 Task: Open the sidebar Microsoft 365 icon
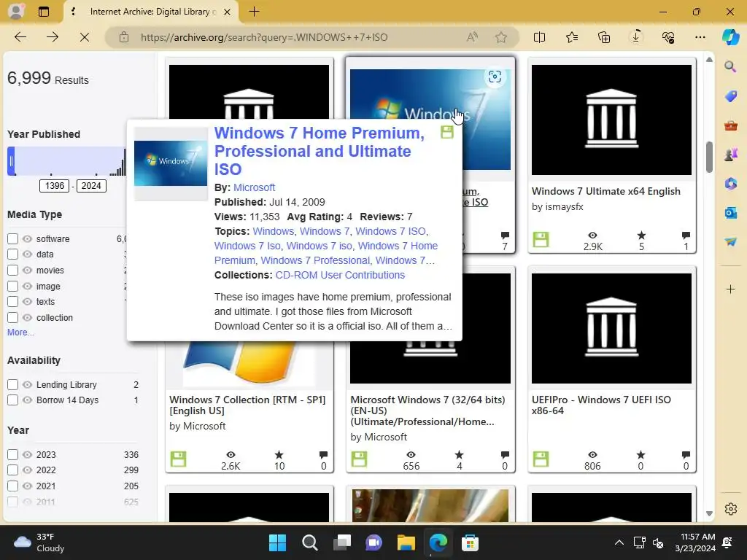pos(730,183)
